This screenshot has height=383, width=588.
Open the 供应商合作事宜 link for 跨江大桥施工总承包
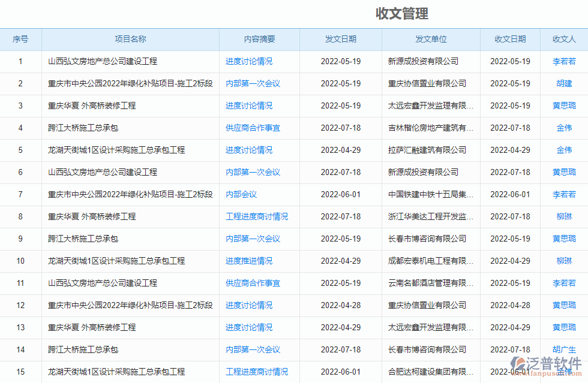click(x=254, y=128)
